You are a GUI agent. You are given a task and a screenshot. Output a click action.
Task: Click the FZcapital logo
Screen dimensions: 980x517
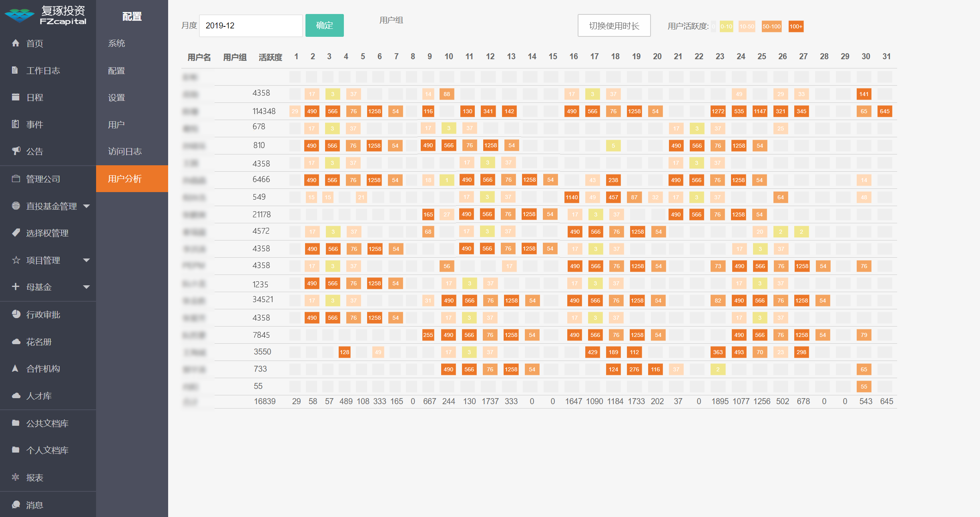click(45, 15)
